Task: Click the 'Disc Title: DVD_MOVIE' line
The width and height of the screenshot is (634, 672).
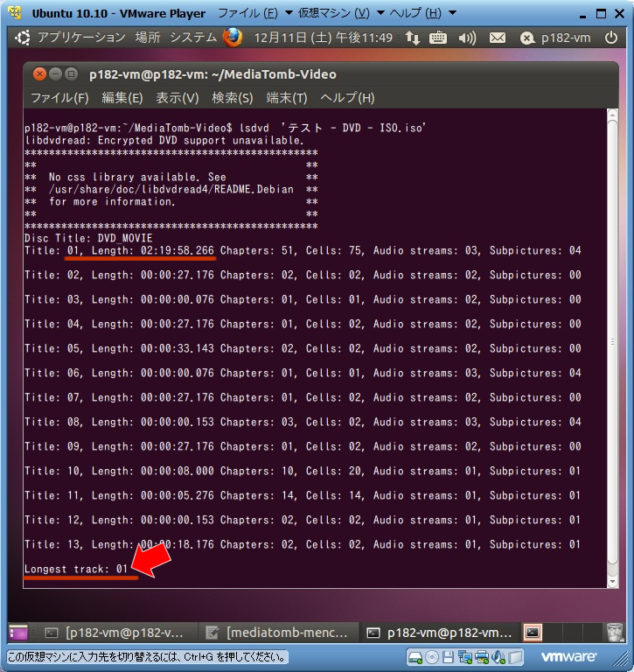Action: pos(88,238)
